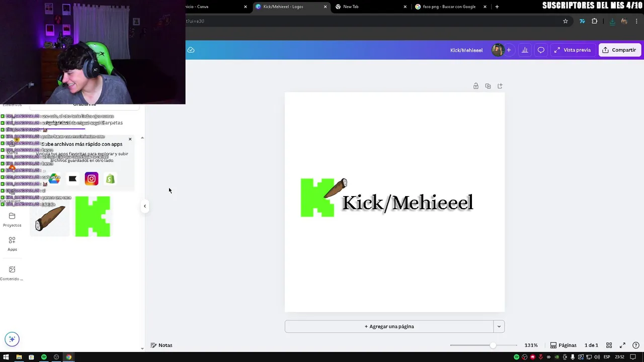644x362 pixels.
Task: Open the Chrome three-dot menu
Action: [x=637, y=21]
